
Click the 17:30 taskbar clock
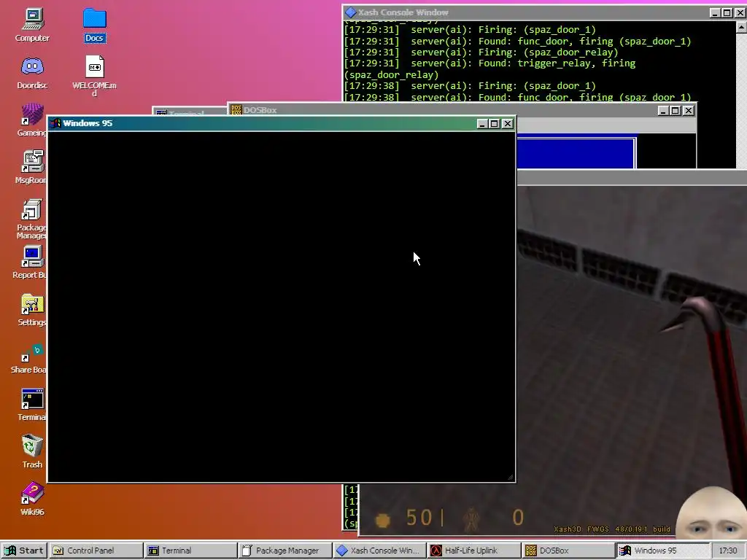pos(728,551)
